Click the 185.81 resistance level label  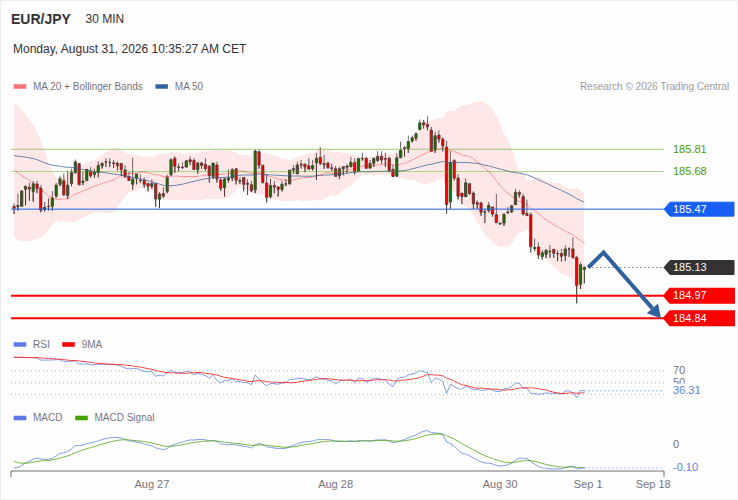pos(690,149)
